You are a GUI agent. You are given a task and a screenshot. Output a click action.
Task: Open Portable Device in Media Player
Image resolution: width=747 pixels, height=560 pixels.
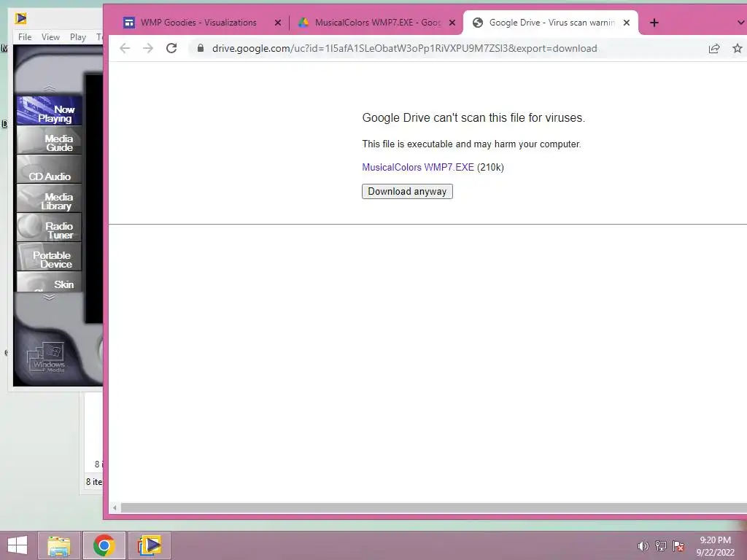tap(49, 257)
